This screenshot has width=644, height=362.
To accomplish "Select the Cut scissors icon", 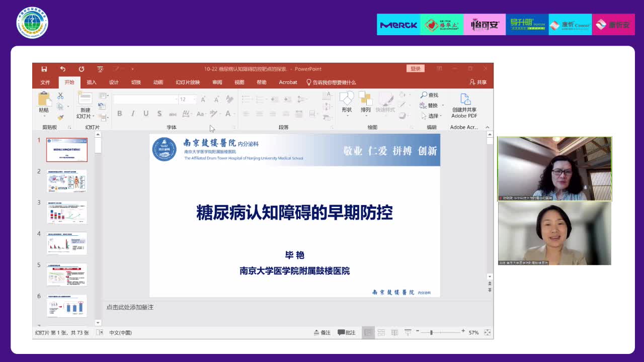I will click(x=60, y=96).
